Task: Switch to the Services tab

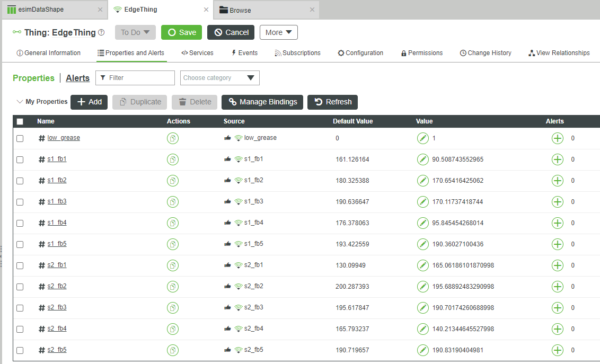Action: pyautogui.click(x=197, y=52)
